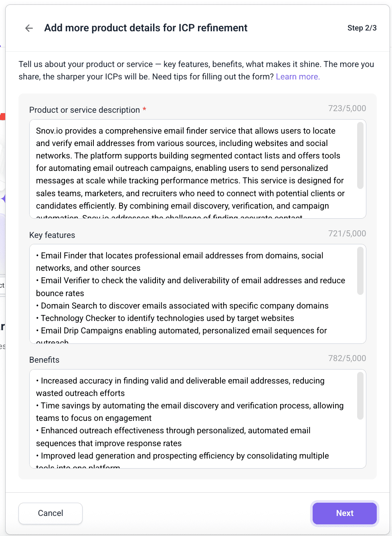Click the 'Benefits' field label
392x536 pixels.
tap(44, 360)
